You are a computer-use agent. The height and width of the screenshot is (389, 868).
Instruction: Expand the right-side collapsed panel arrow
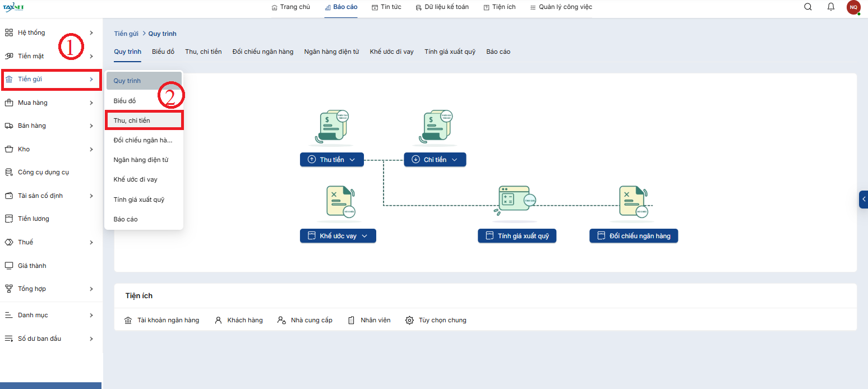tap(864, 199)
